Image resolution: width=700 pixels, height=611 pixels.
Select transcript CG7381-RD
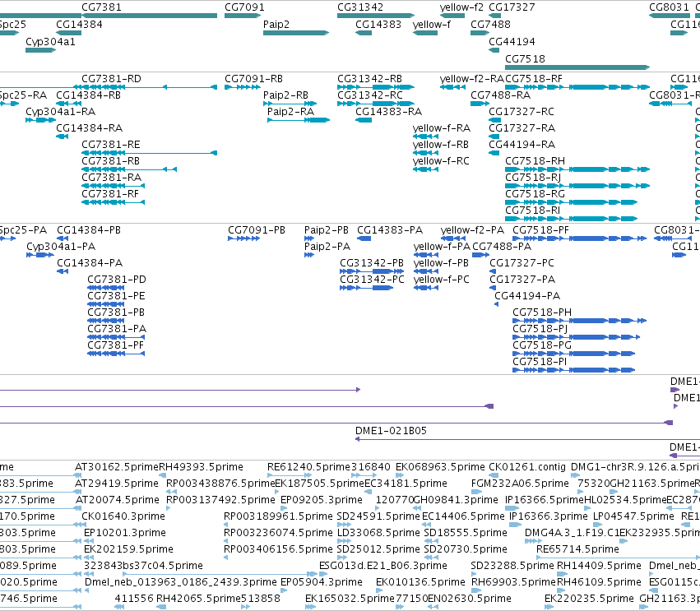click(111, 79)
